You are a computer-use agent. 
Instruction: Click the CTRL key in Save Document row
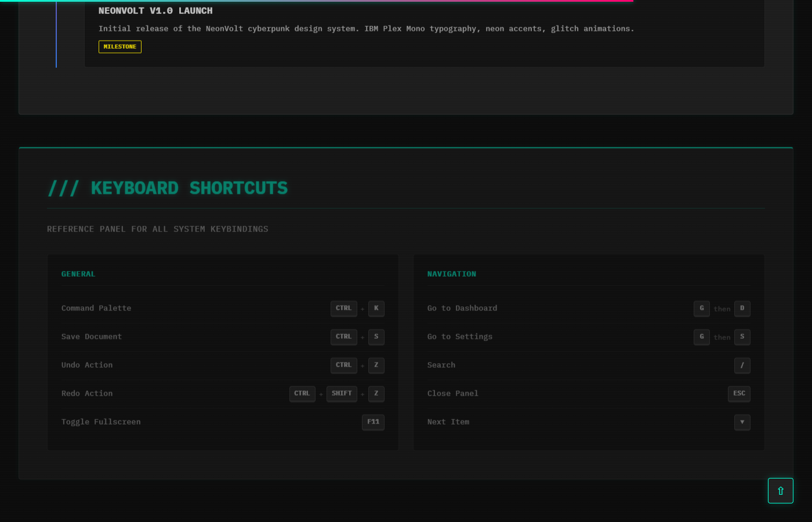pos(343,337)
